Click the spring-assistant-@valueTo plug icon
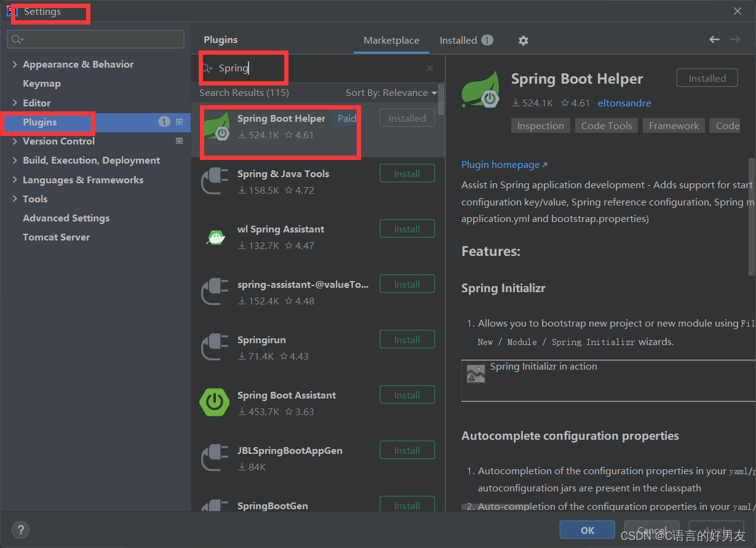The width and height of the screenshot is (756, 548). (215, 292)
